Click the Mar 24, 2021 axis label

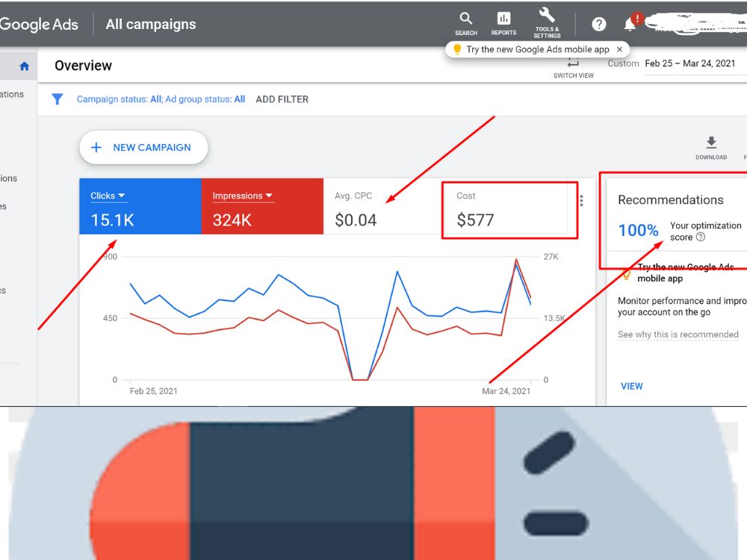click(x=506, y=391)
